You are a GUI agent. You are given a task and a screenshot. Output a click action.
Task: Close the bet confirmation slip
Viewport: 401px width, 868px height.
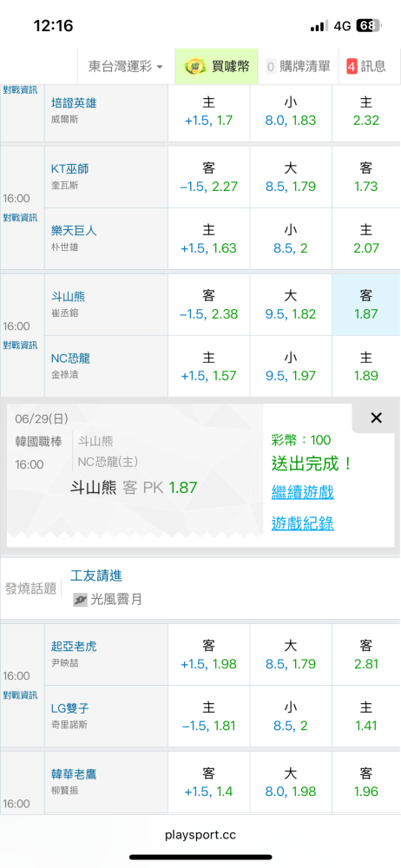click(376, 418)
